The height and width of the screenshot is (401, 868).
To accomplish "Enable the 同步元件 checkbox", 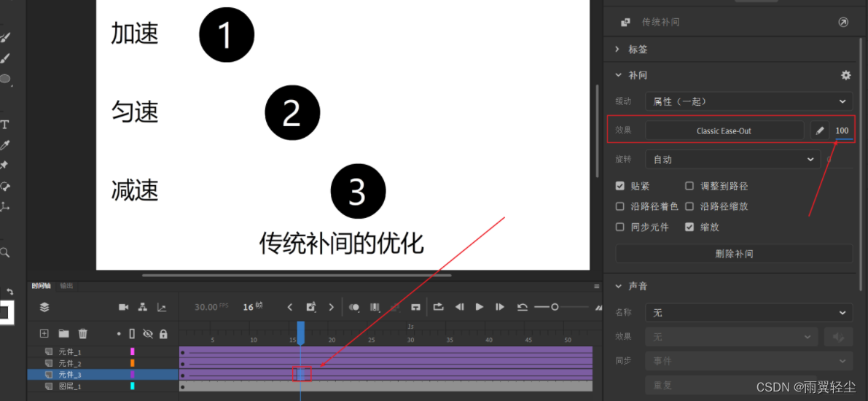I will (620, 227).
